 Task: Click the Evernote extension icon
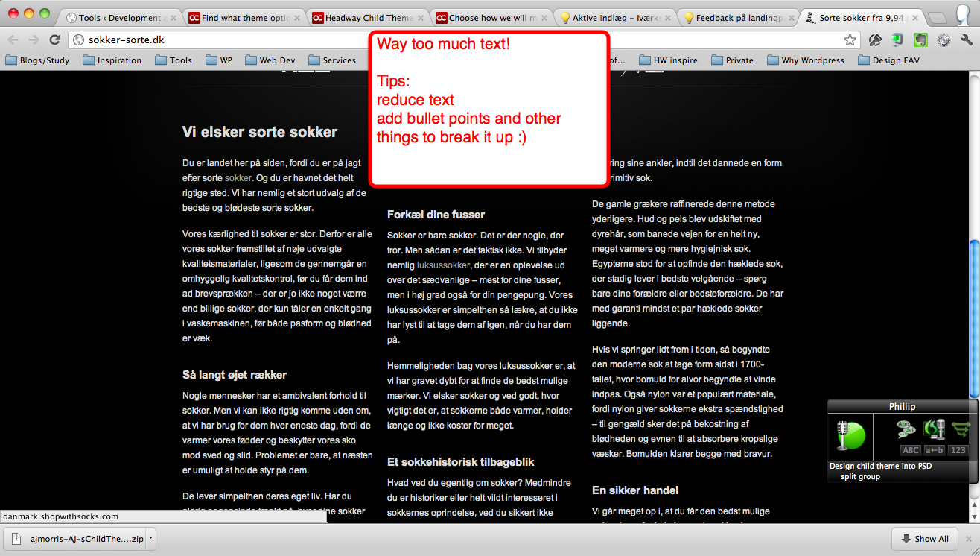(920, 40)
